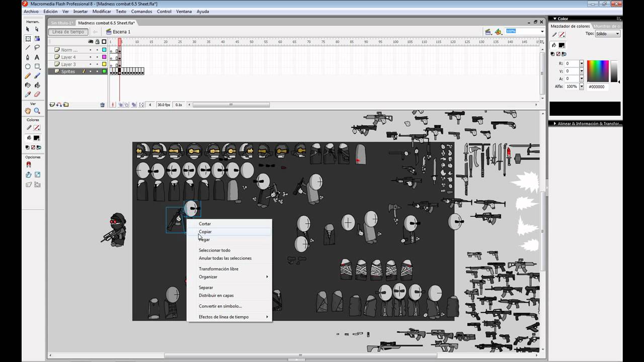The width and height of the screenshot is (644, 362).
Task: Switch to Muestras de color tab
Action: click(608, 26)
